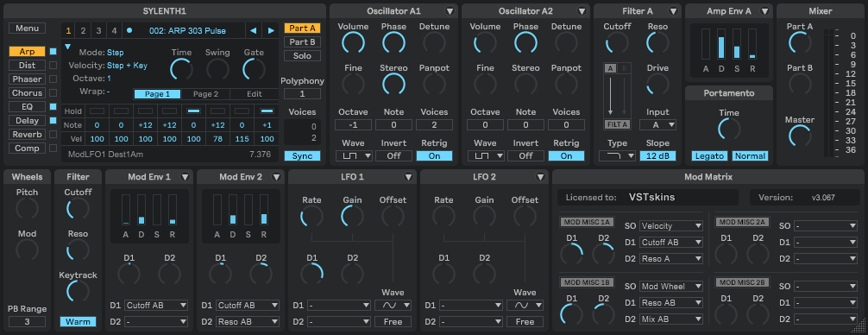
Task: Click the Oscillator A1 Phase knob
Action: (x=393, y=42)
